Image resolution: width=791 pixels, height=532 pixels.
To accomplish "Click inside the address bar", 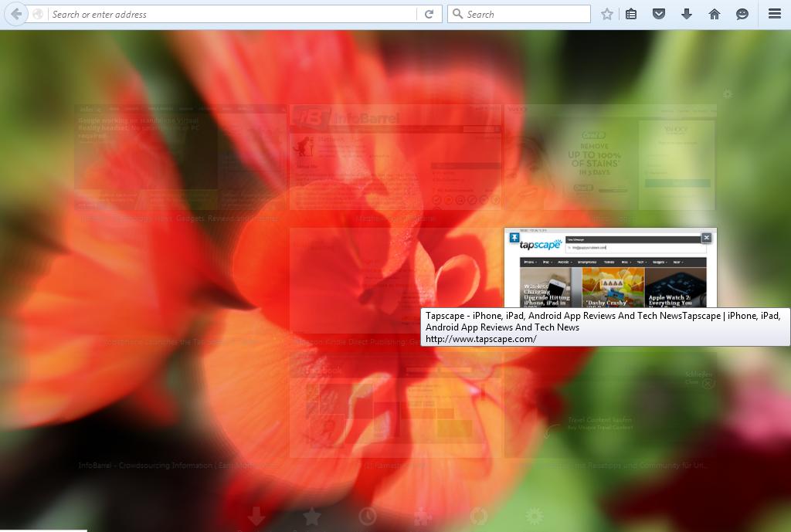I will (232, 14).
